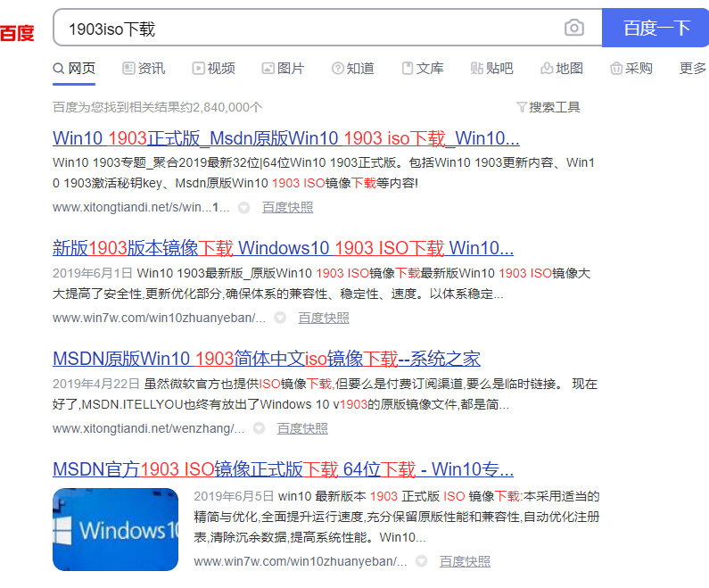Open the 地图 maps tab
The image size is (709, 588).
562,69
